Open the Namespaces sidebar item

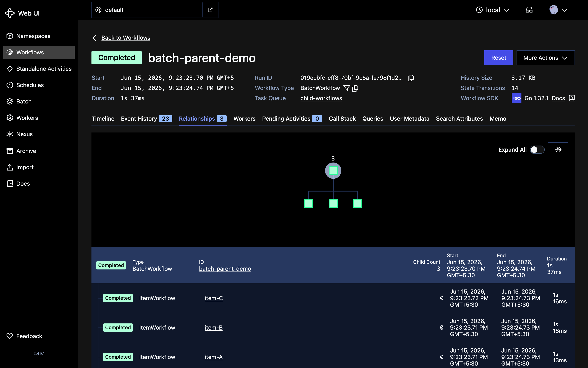click(39, 36)
